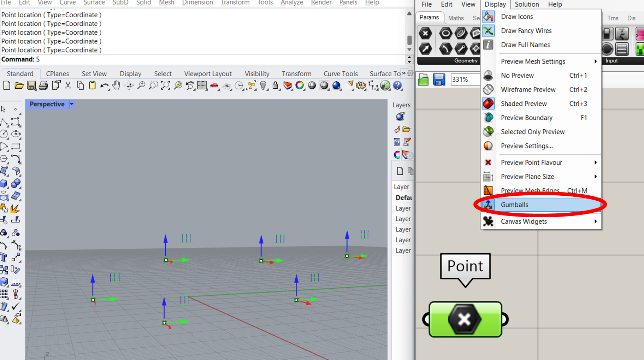Toggle Preview Mesh Edges
Screen dimensions: 644x360
pos(541,191)
